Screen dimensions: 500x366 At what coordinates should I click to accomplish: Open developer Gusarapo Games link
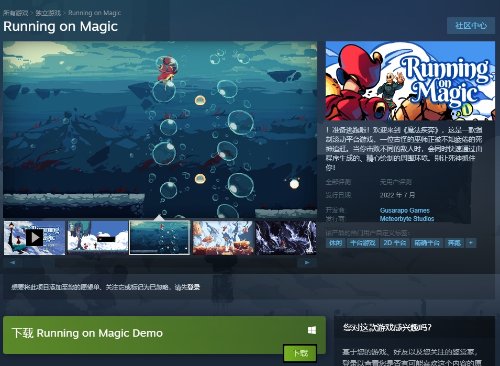[405, 210]
